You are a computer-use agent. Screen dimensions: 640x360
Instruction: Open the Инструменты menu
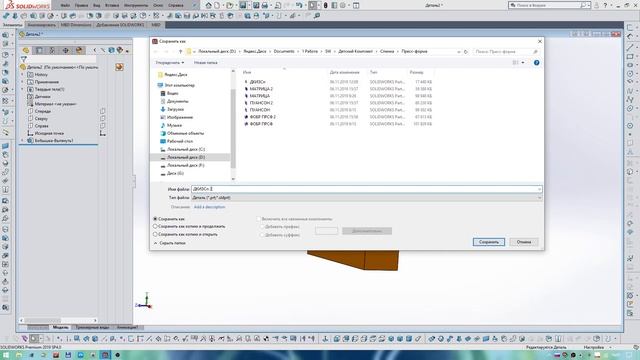[136, 5]
